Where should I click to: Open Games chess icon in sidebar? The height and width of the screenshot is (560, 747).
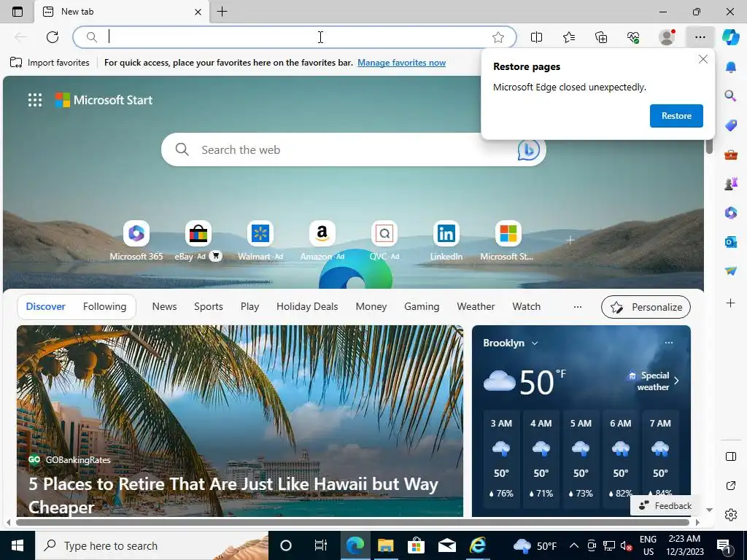(731, 183)
